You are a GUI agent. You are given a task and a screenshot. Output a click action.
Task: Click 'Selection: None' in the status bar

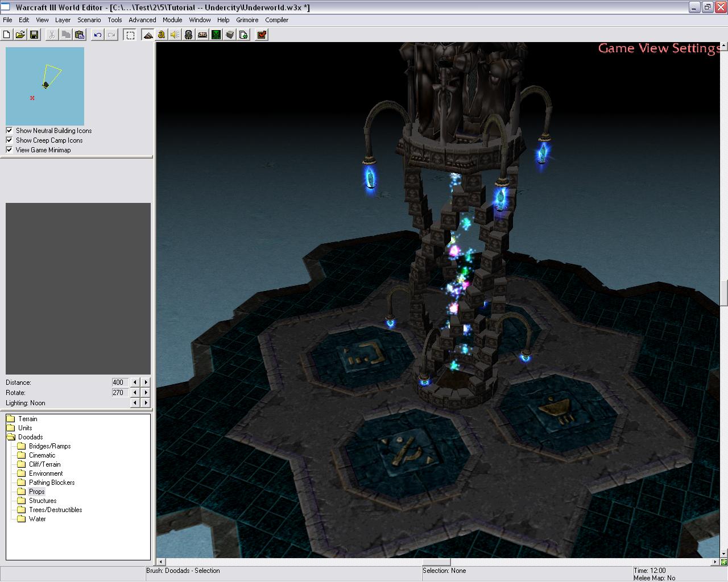coord(444,571)
